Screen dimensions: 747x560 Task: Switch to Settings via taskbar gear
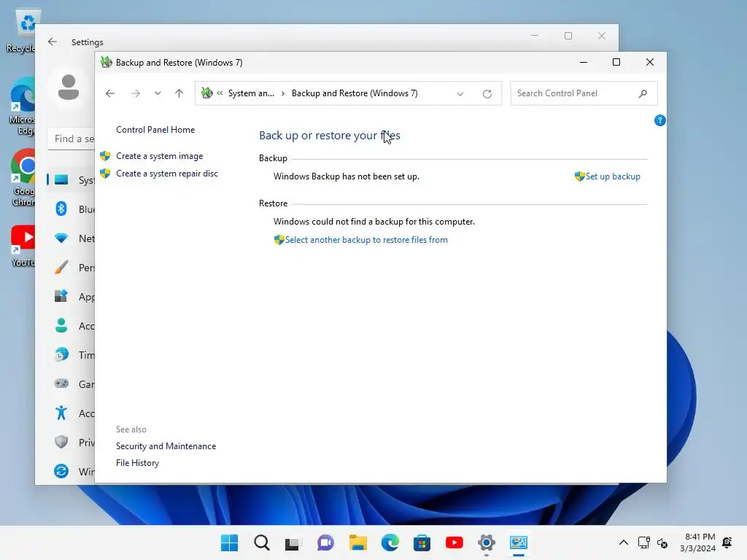point(487,542)
